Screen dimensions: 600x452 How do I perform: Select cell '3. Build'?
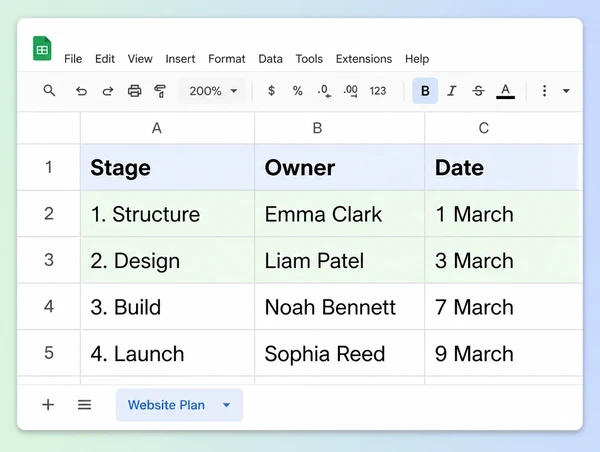coord(168,307)
